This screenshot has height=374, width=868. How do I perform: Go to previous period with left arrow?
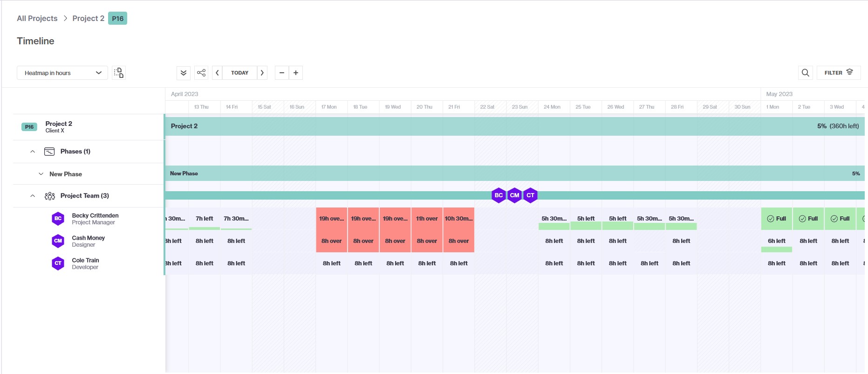(x=217, y=73)
